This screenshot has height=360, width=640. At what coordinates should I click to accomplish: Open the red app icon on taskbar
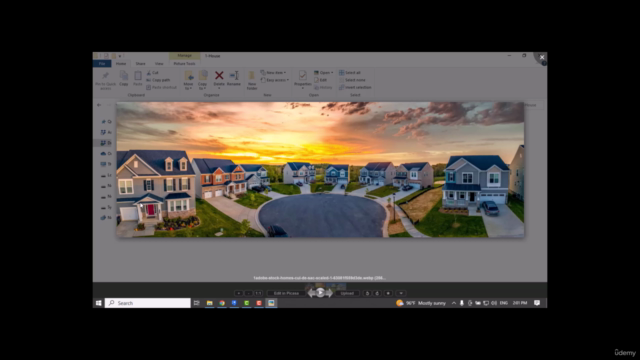(259, 303)
